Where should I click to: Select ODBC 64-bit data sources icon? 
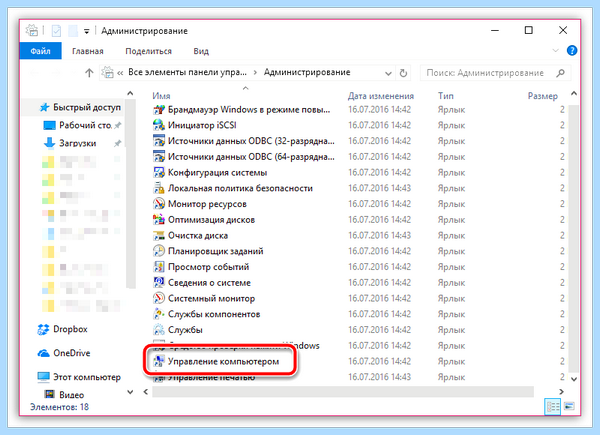[x=159, y=157]
